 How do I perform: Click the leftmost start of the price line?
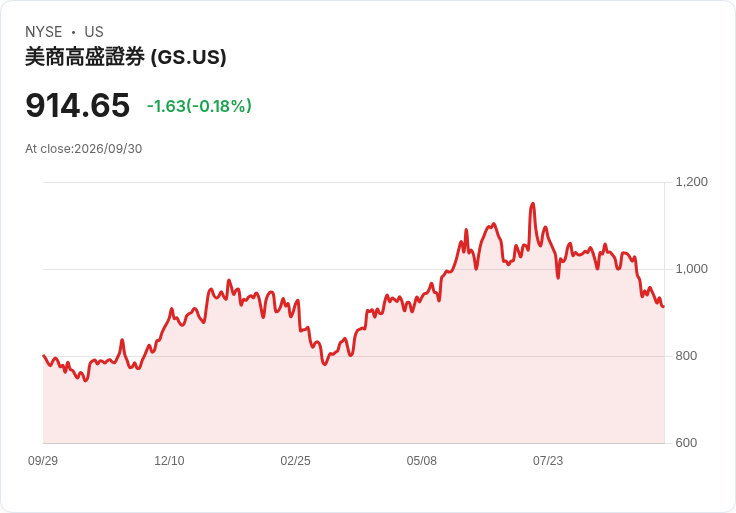click(44, 356)
